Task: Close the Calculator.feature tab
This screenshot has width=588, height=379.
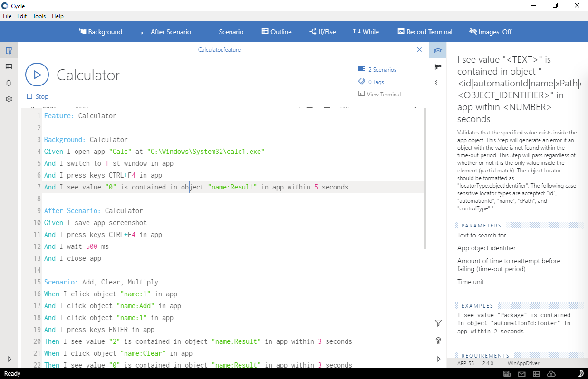Action: 419,49
